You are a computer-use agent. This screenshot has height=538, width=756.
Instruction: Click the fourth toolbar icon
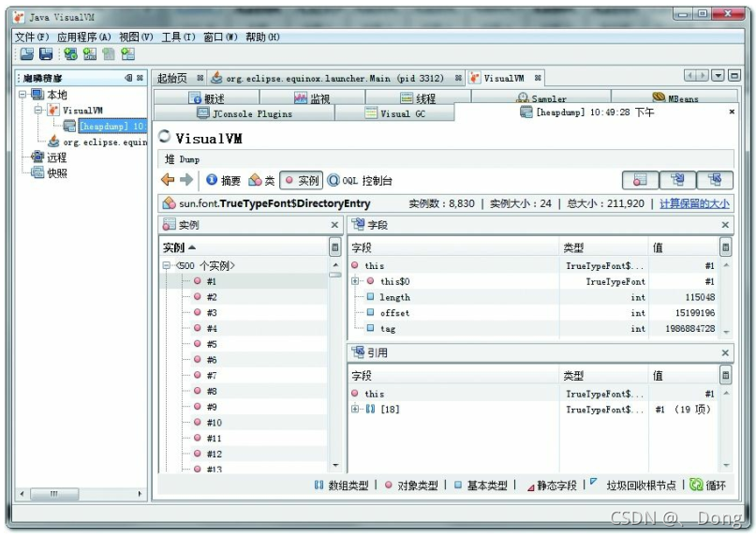click(x=90, y=54)
